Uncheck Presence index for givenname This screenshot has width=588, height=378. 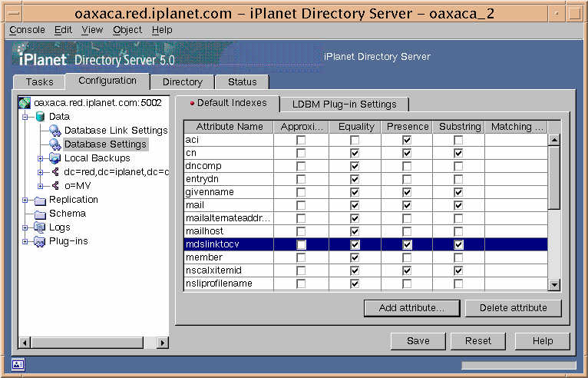coord(407,192)
